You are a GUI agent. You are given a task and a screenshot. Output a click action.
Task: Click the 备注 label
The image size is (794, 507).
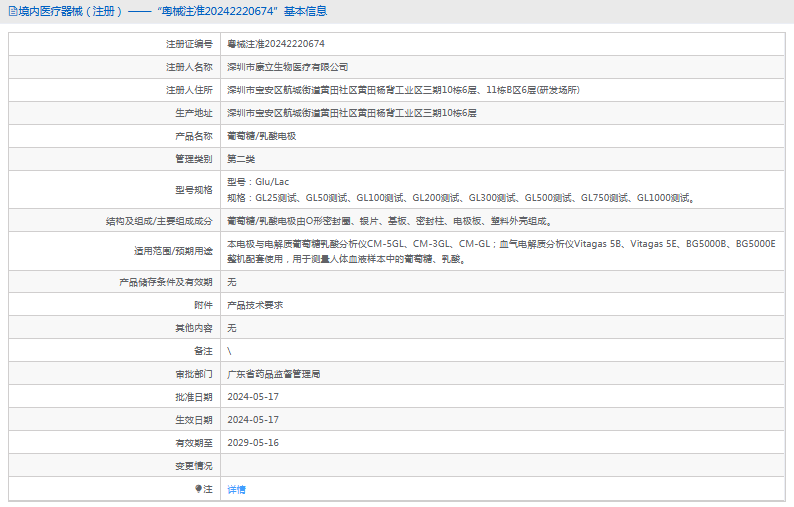[x=204, y=351]
